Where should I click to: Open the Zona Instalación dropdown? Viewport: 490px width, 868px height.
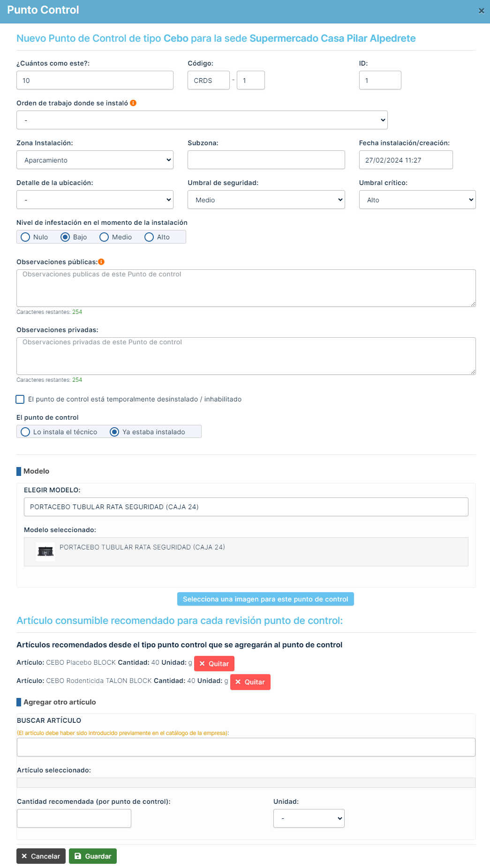click(95, 160)
